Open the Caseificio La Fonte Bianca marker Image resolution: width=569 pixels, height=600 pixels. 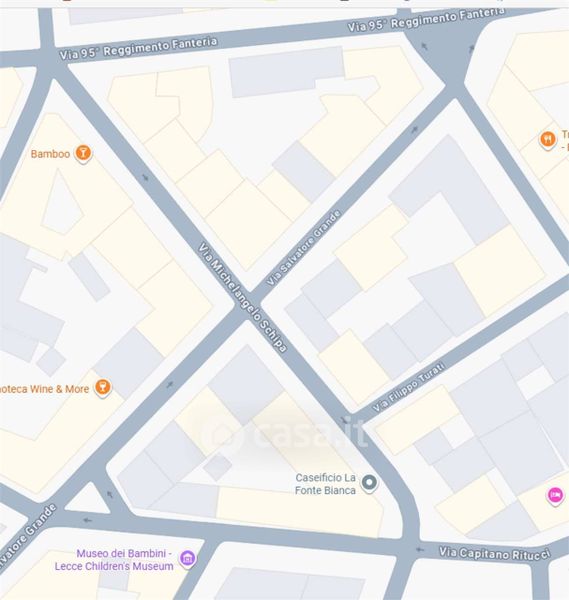(369, 483)
